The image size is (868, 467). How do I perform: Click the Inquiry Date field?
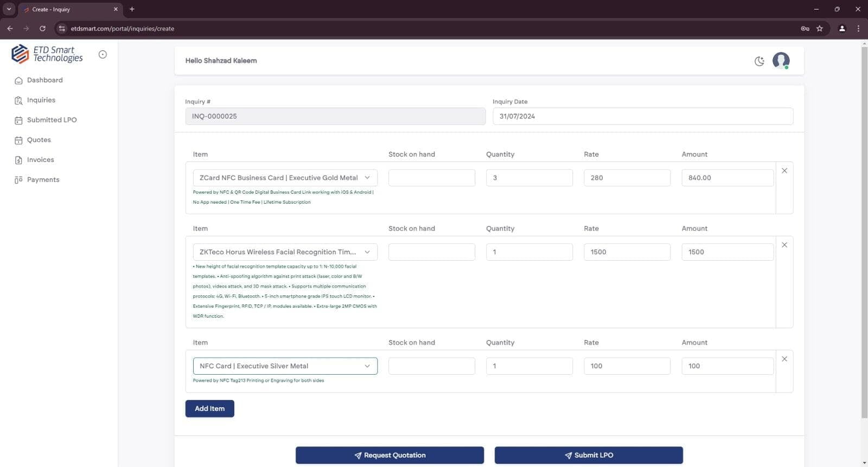pos(643,116)
